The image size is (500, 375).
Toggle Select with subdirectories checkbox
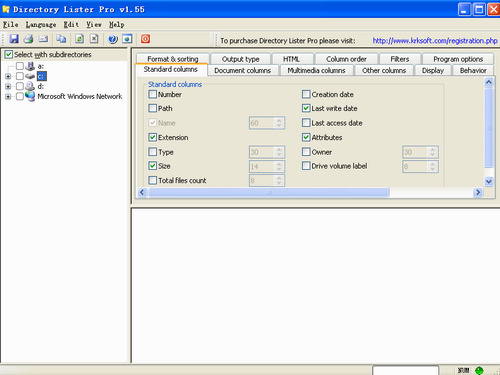tap(9, 54)
